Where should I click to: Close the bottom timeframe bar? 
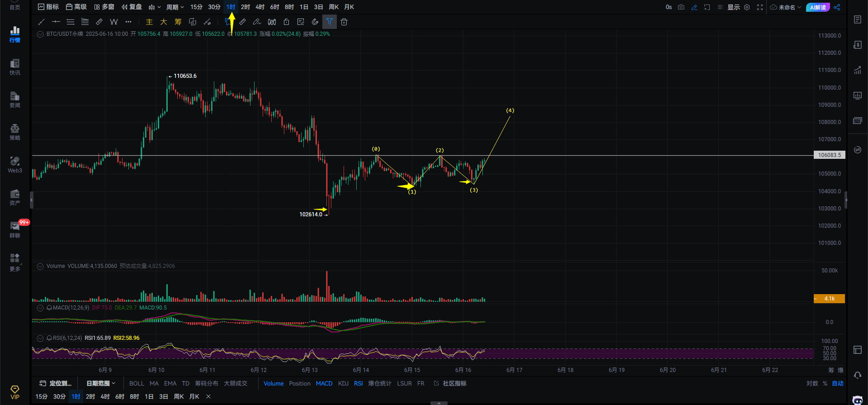208,396
